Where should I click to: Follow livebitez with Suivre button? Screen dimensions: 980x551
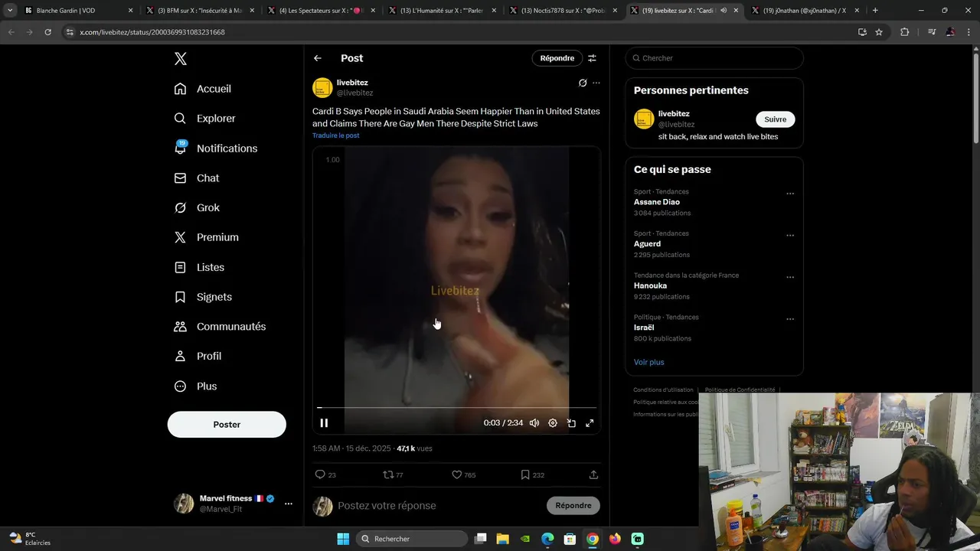click(776, 119)
